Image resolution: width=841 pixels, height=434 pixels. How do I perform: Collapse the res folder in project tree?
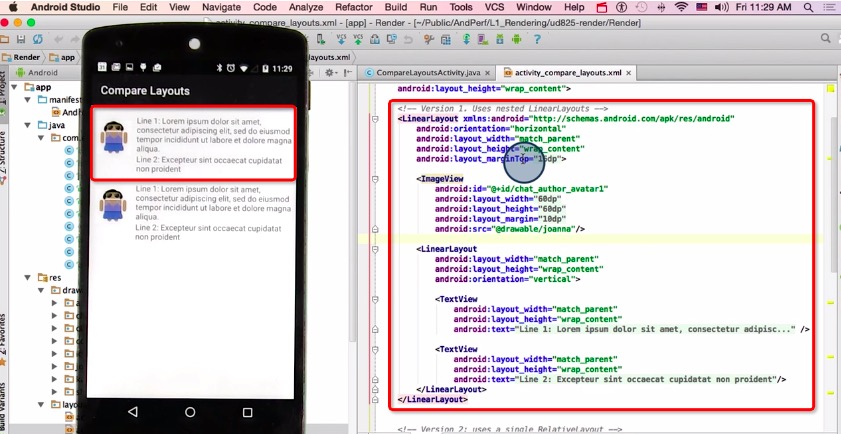click(28, 277)
